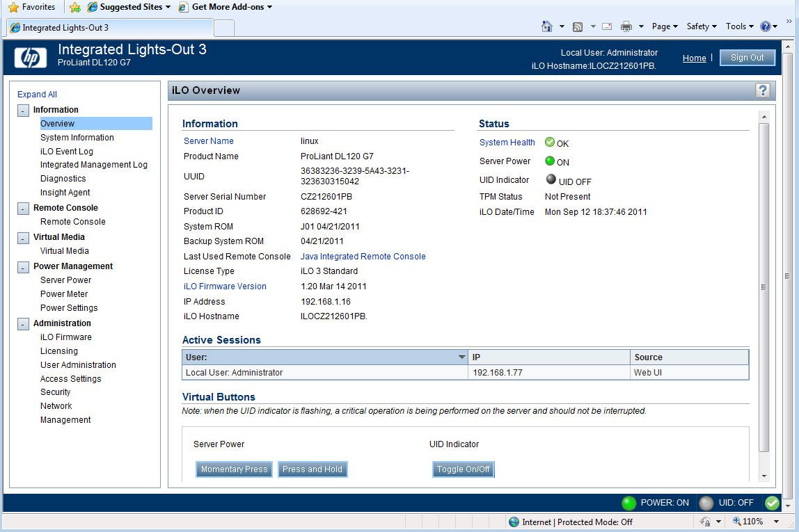Click the green health checkmark in footer

pyautogui.click(x=772, y=503)
